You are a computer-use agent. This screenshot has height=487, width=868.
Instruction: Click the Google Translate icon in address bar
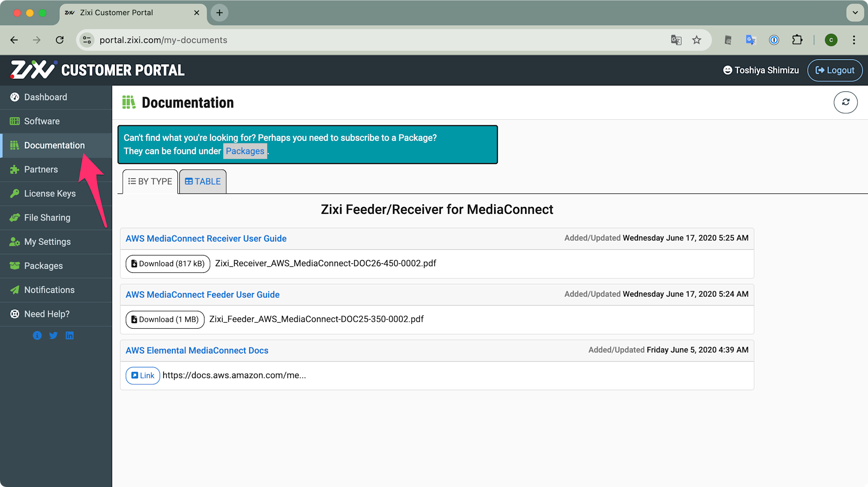(x=676, y=40)
